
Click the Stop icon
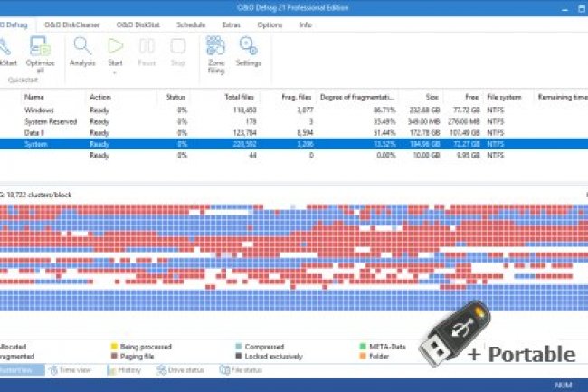[178, 47]
